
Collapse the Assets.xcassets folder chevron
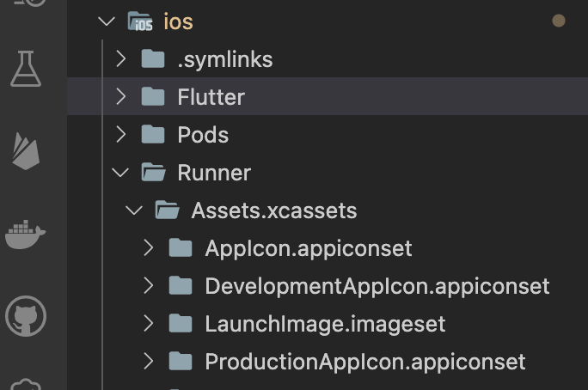[134, 210]
